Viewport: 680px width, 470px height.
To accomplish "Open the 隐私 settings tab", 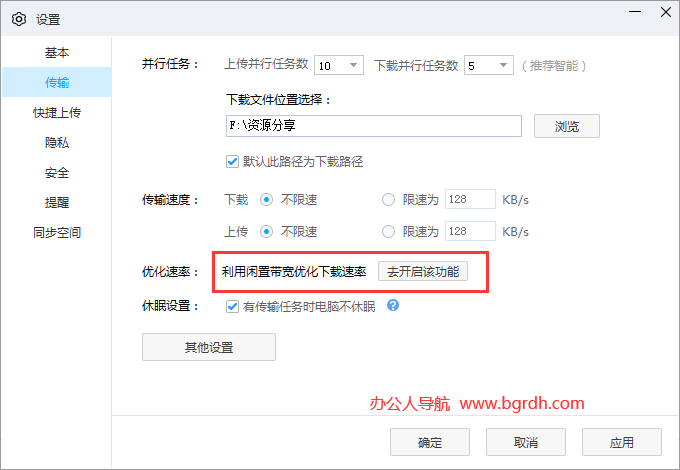I will (x=57, y=142).
